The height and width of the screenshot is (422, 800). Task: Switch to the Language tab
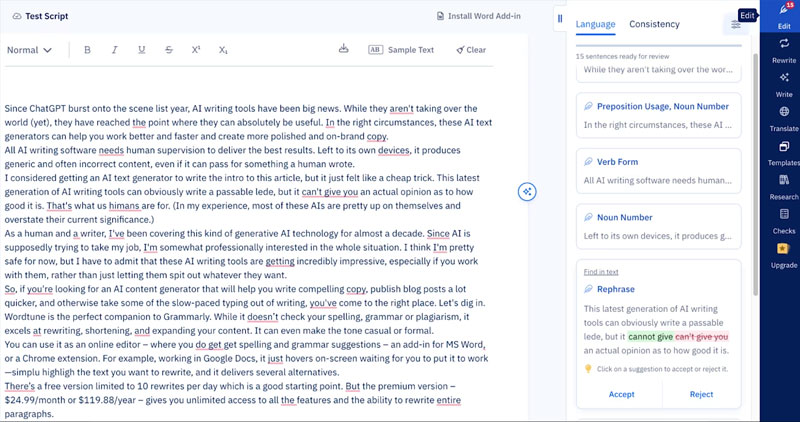pos(595,24)
